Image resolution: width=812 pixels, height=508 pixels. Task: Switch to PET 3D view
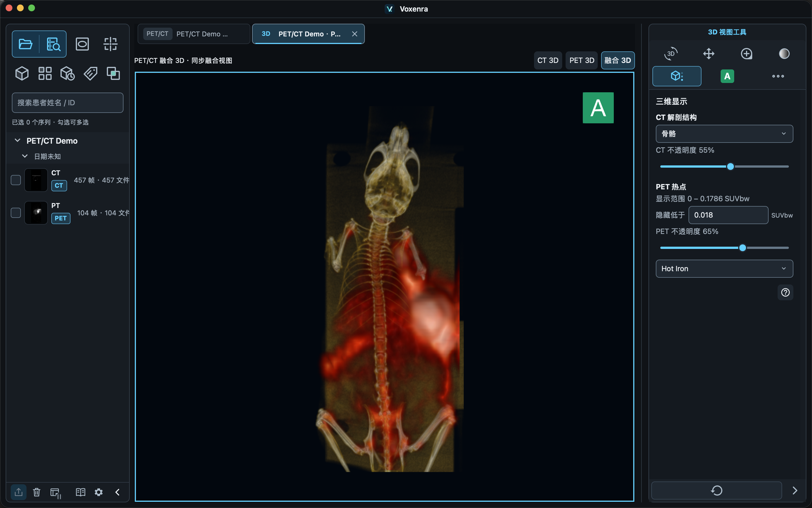tap(581, 60)
